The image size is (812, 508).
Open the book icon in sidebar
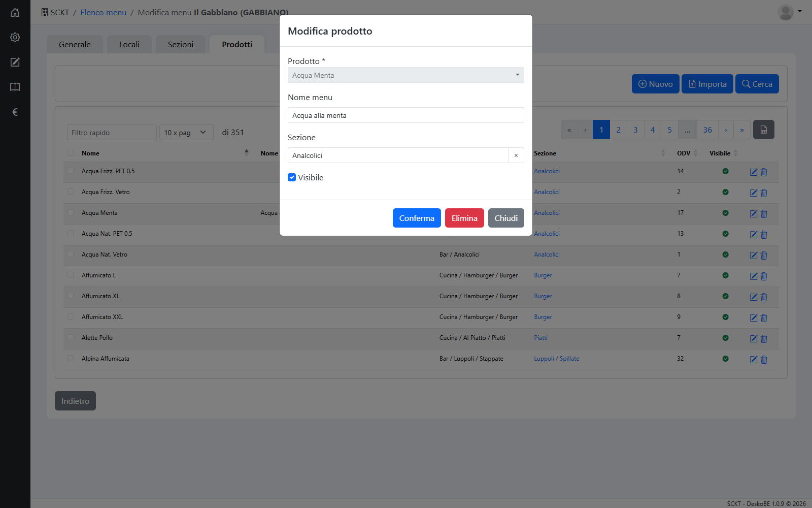15,87
